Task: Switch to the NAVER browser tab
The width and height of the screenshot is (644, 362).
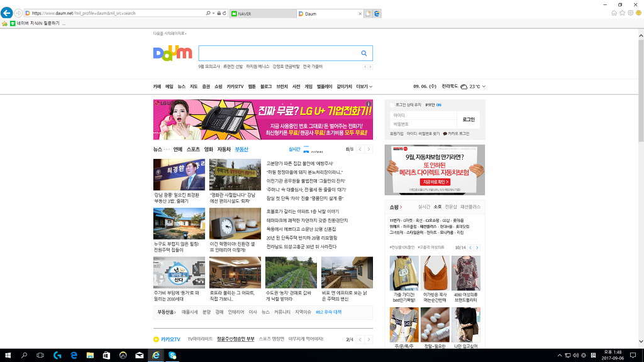Action: click(x=263, y=14)
